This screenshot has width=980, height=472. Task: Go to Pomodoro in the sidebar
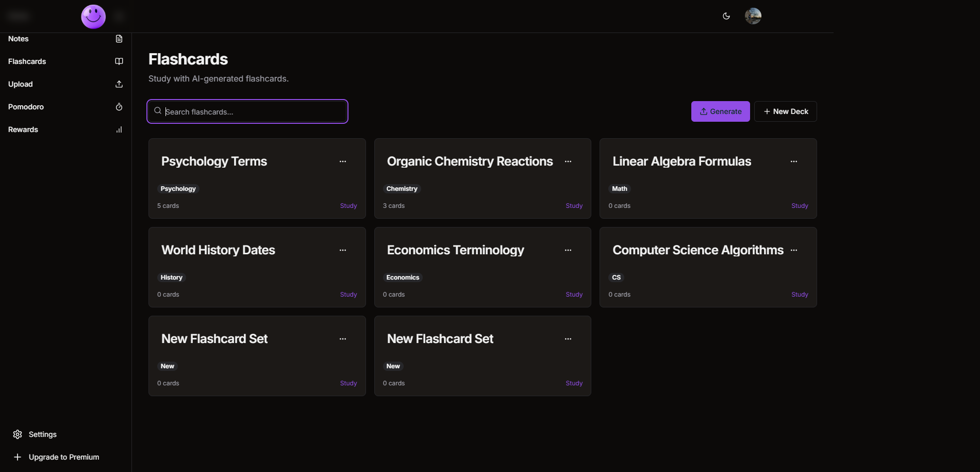(26, 107)
